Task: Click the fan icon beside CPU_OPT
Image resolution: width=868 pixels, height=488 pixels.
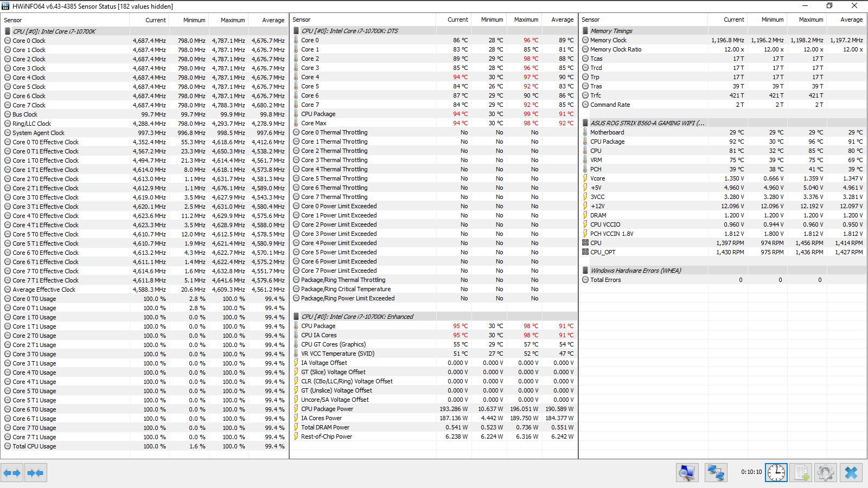Action: pyautogui.click(x=585, y=252)
